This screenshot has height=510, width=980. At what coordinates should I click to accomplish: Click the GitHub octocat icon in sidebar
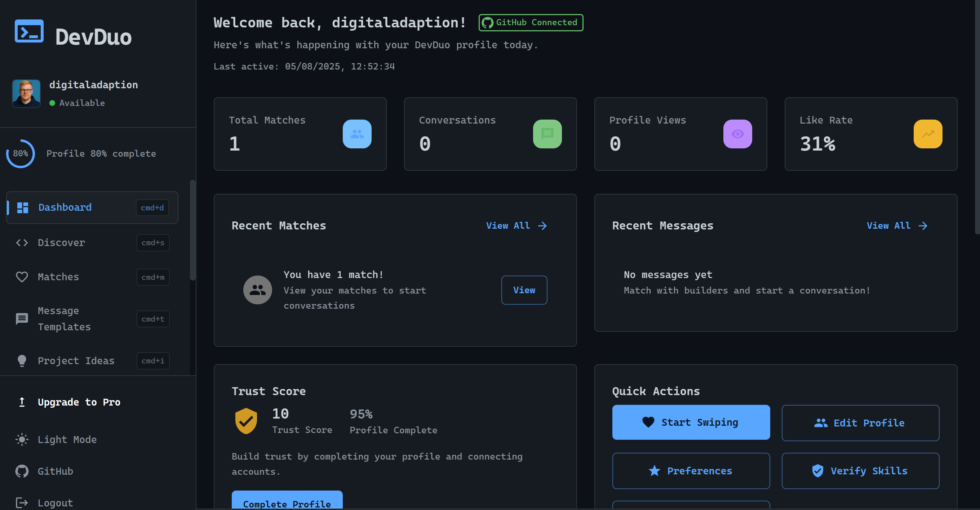pyautogui.click(x=22, y=471)
